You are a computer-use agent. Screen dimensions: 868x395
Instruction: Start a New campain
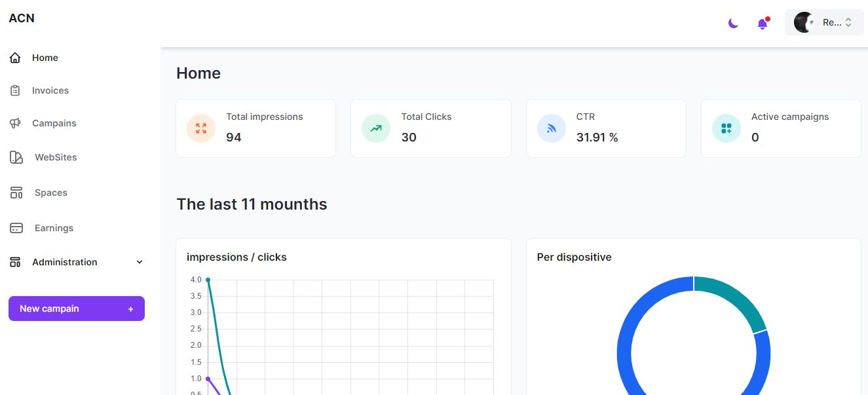tap(77, 309)
